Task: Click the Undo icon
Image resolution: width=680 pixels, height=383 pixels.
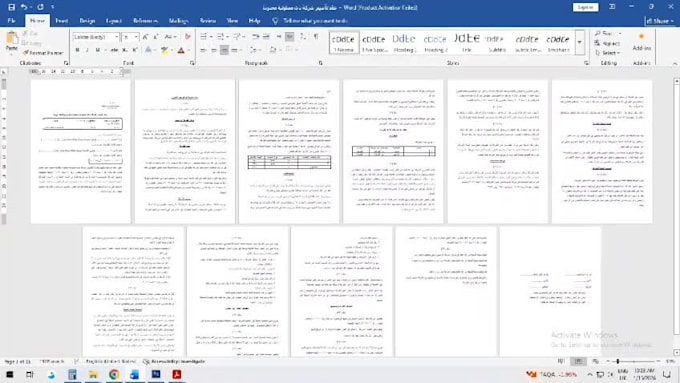Action: click(x=24, y=7)
